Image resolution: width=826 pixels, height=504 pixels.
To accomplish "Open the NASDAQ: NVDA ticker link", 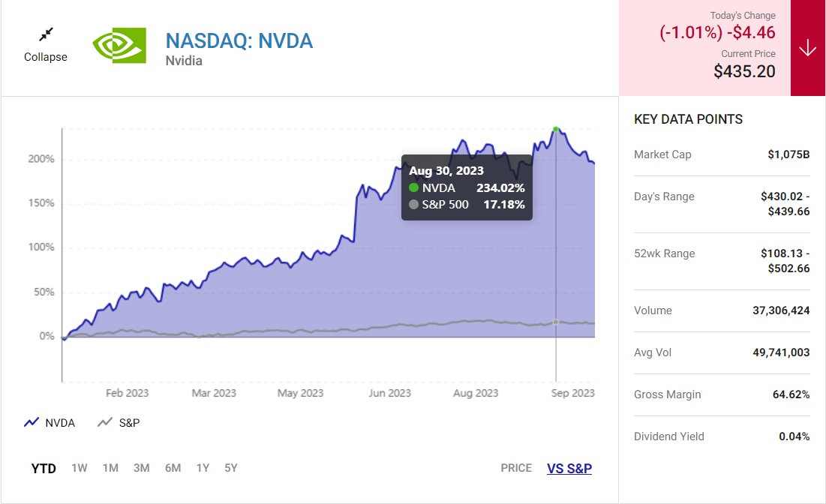I will click(x=239, y=40).
